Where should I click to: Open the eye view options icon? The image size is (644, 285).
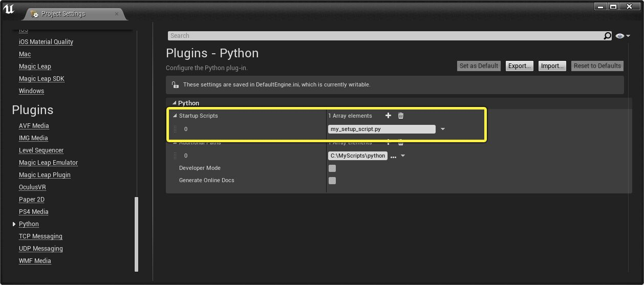tap(622, 36)
